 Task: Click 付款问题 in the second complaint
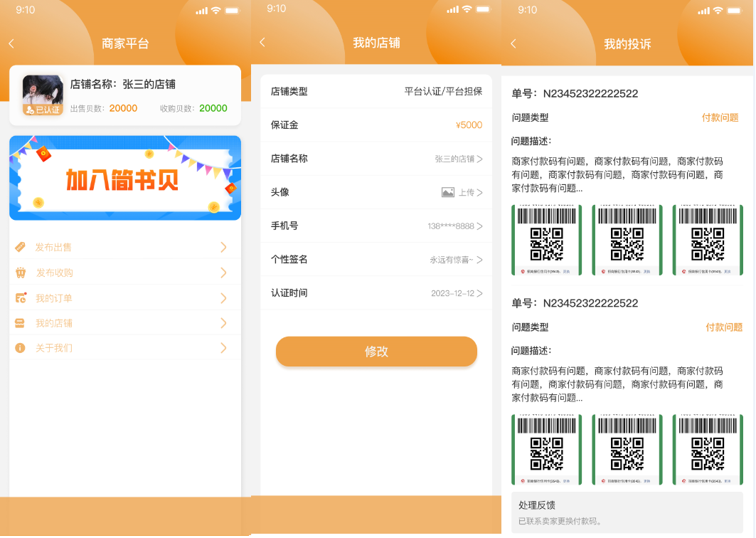(724, 327)
